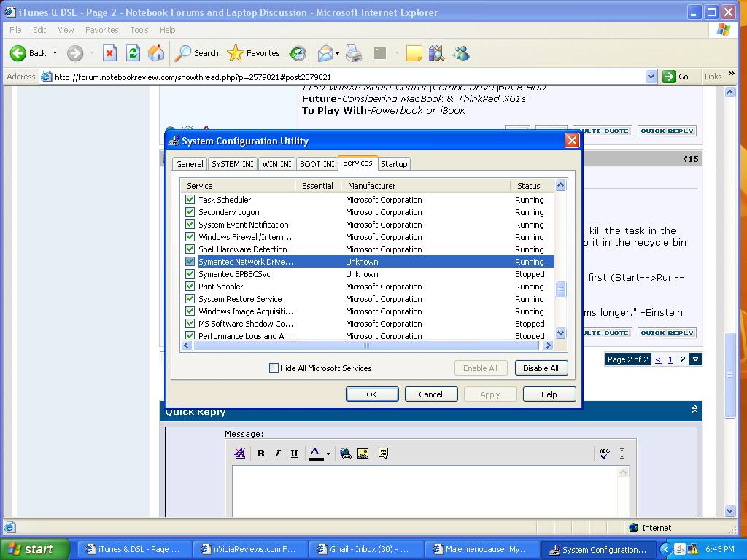Switch to the BOOT.INI tab
Screen dimensions: 747x560
coord(317,164)
